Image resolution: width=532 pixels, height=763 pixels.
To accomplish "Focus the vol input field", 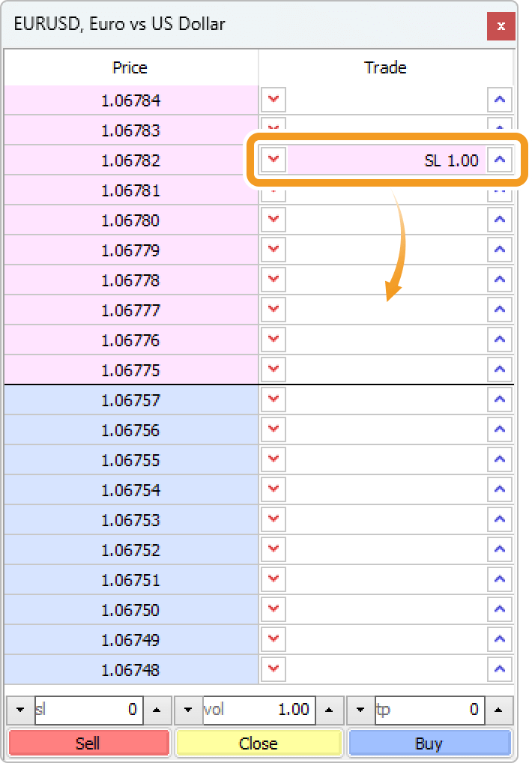I will 259,710.
